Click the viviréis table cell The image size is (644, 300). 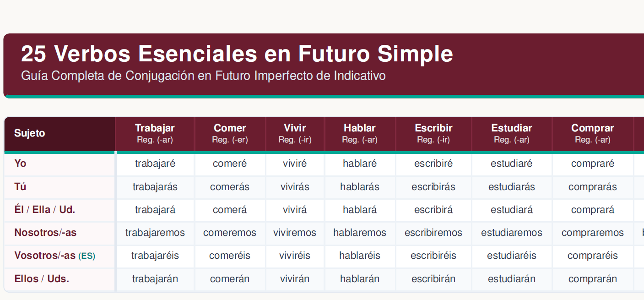tap(295, 256)
